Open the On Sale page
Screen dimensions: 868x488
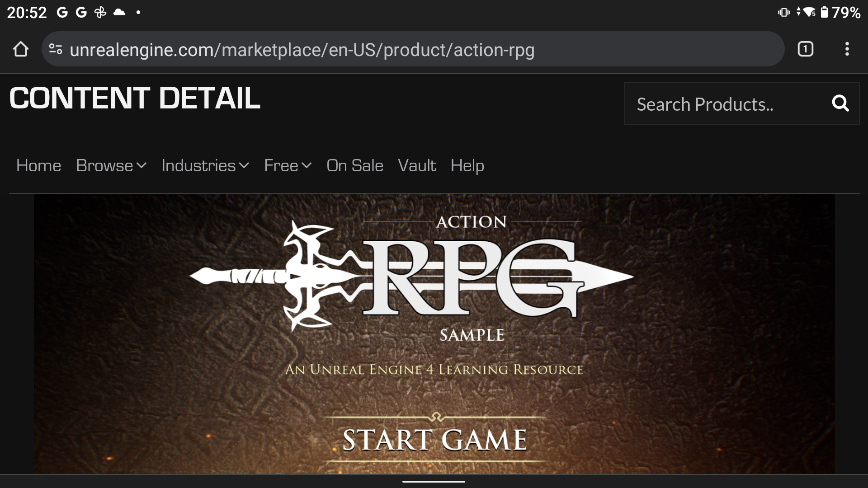point(355,166)
